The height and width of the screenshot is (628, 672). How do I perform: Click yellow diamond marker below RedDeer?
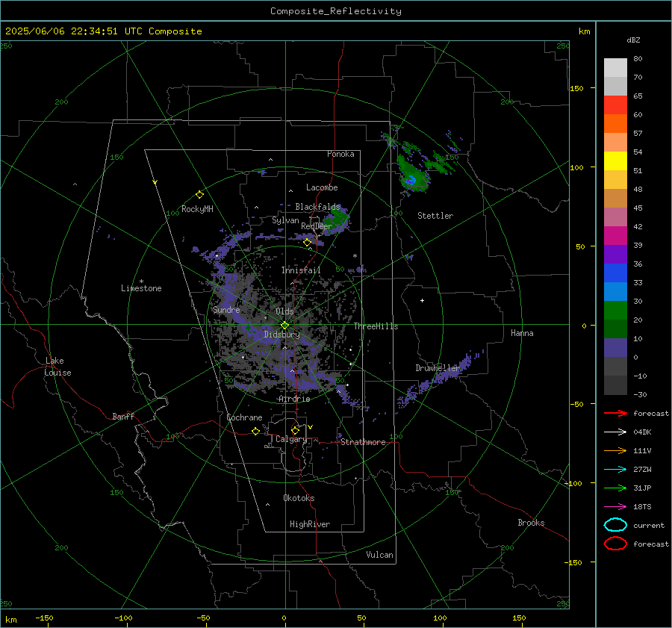[x=307, y=243]
